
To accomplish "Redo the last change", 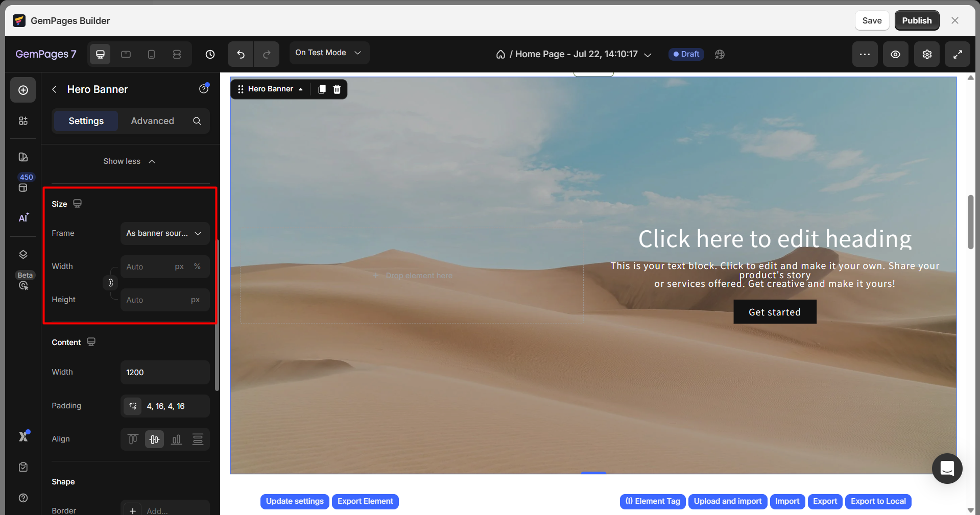I will [x=267, y=54].
